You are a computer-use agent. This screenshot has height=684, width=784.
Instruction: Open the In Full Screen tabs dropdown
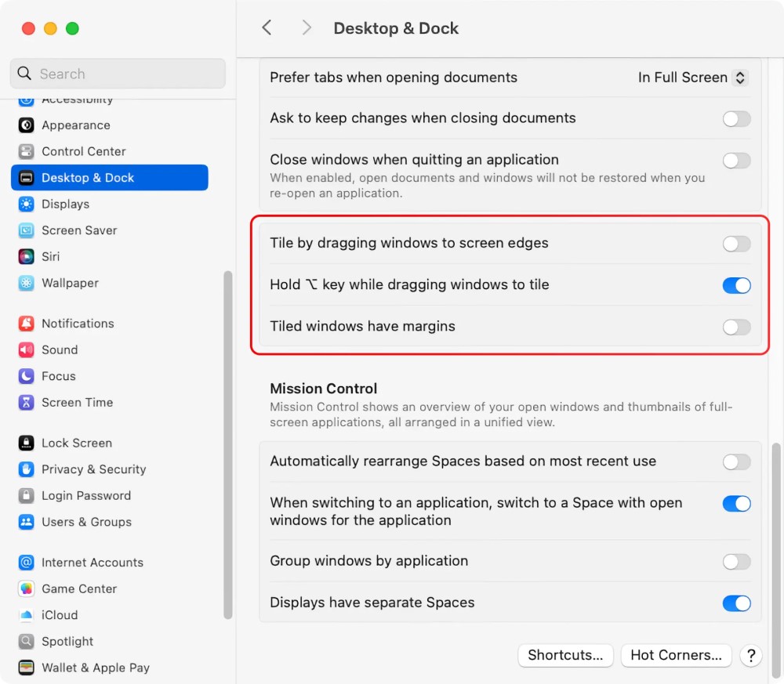pyautogui.click(x=693, y=78)
